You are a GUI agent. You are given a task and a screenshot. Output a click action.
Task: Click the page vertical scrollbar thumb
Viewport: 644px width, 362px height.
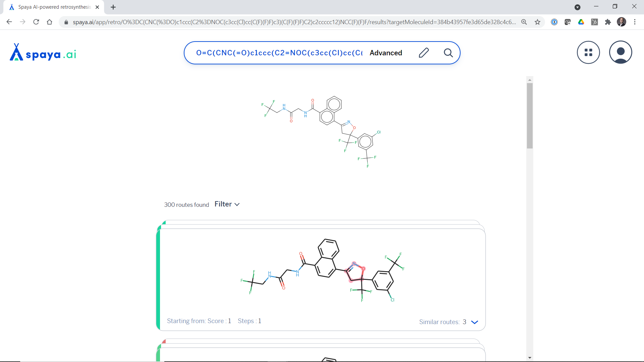[530, 116]
